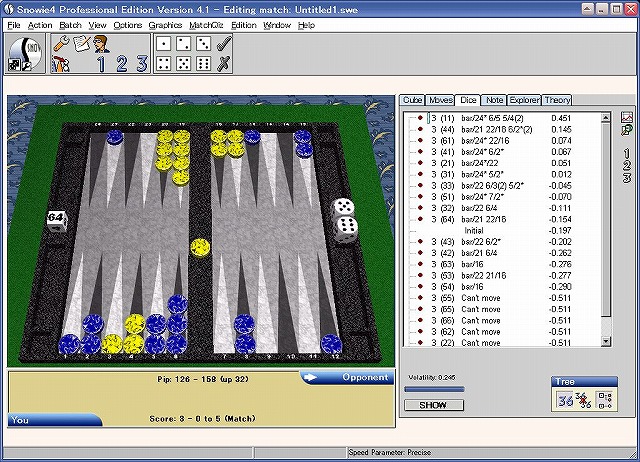Select the (32) bar/22 6/4 row

500,208
